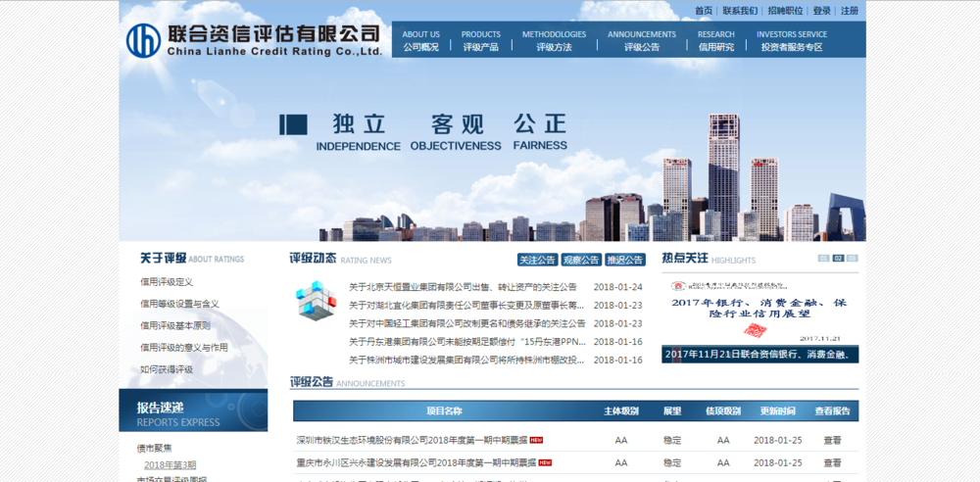This screenshot has width=980, height=482.
Task: Open news about 丹东港集团 15丹东港PPN
Action: [467, 342]
